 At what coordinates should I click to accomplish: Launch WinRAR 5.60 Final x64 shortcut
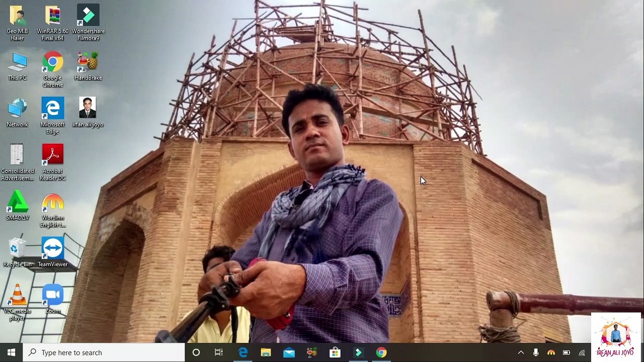point(53,23)
